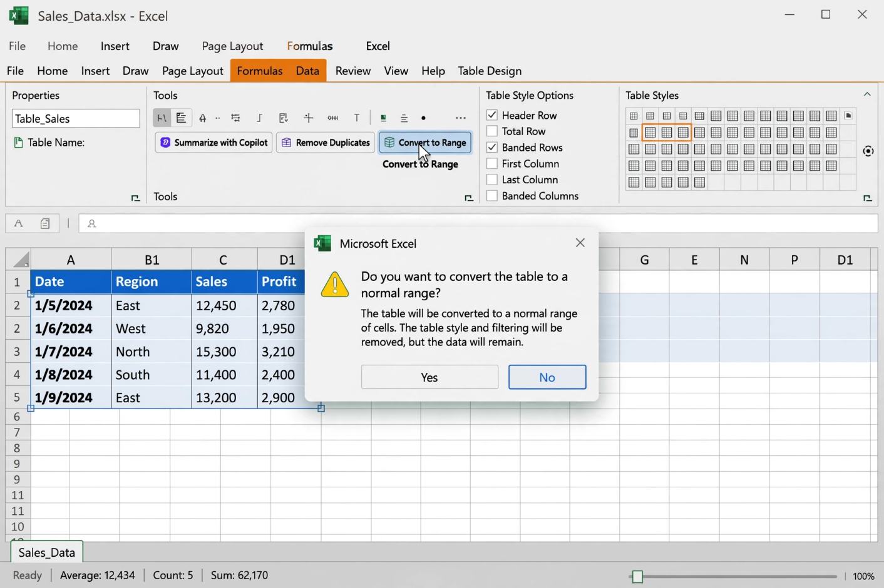
Task: Click the sort list icon with down arrow
Action: pos(283,118)
